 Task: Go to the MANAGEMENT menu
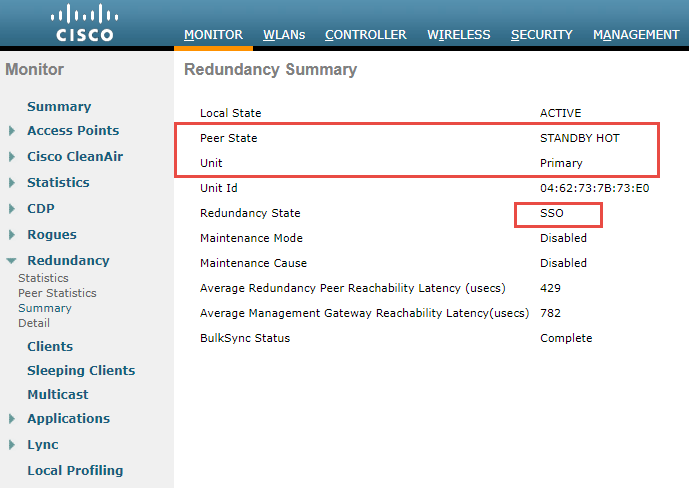[636, 35]
